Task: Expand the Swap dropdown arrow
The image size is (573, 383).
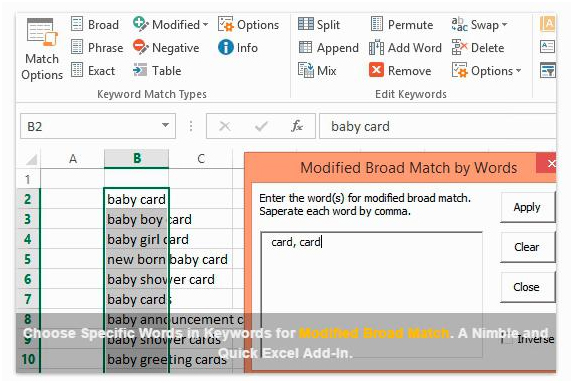Action: [505, 24]
